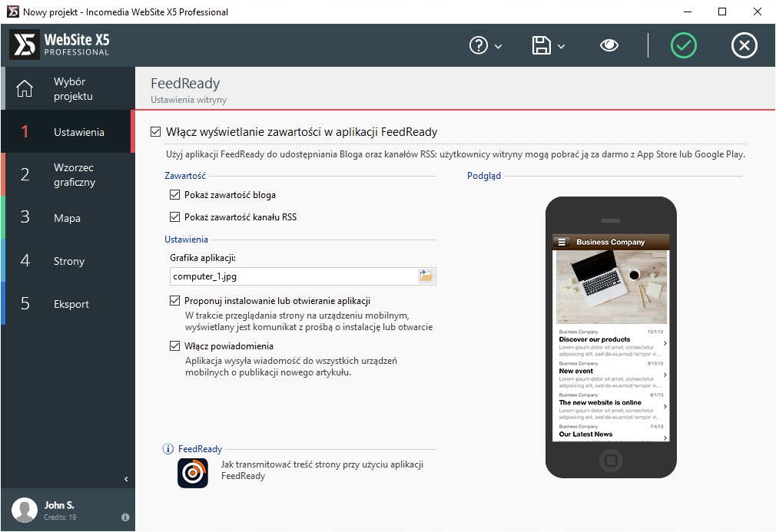Click the home icon for Wybór projektu
Image resolution: width=776 pixels, height=532 pixels.
pyautogui.click(x=25, y=88)
